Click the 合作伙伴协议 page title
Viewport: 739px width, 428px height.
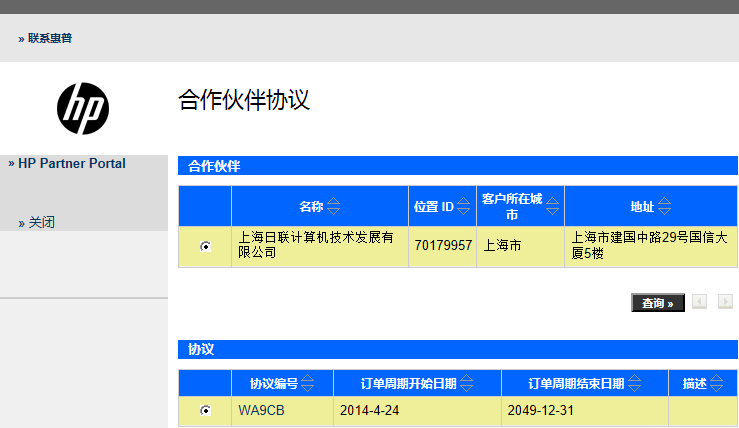pyautogui.click(x=244, y=100)
